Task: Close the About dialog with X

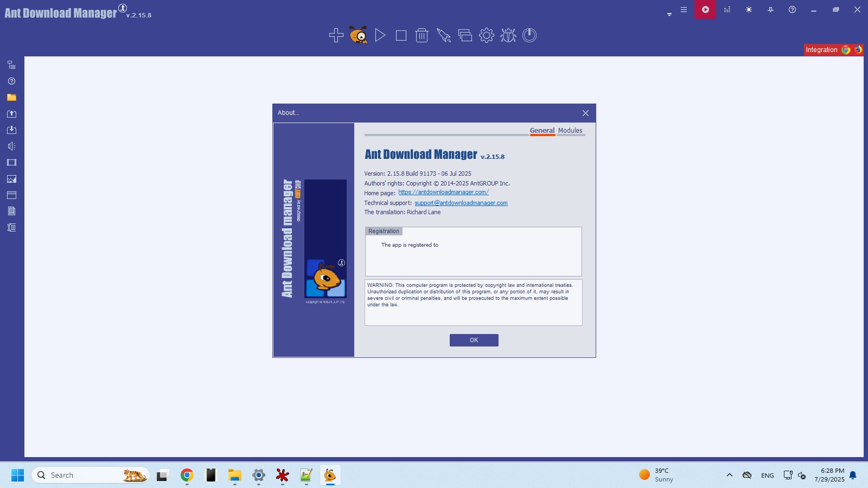Action: tap(585, 113)
